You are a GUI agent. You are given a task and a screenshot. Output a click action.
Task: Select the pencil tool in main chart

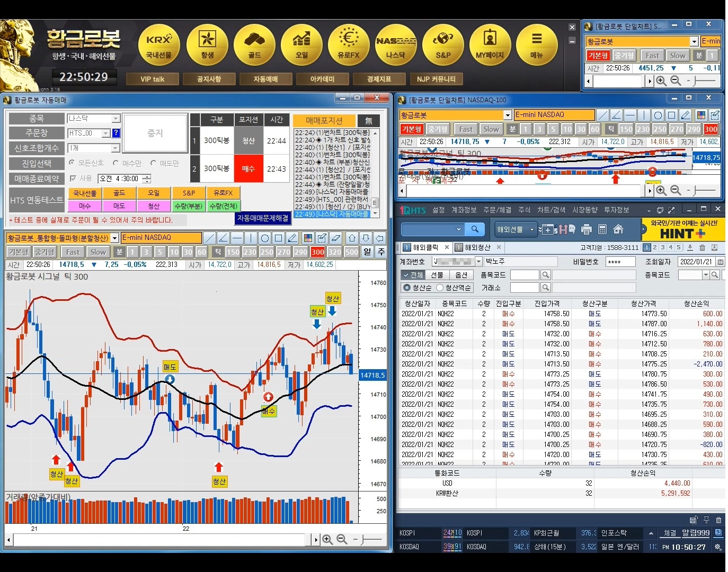[292, 238]
